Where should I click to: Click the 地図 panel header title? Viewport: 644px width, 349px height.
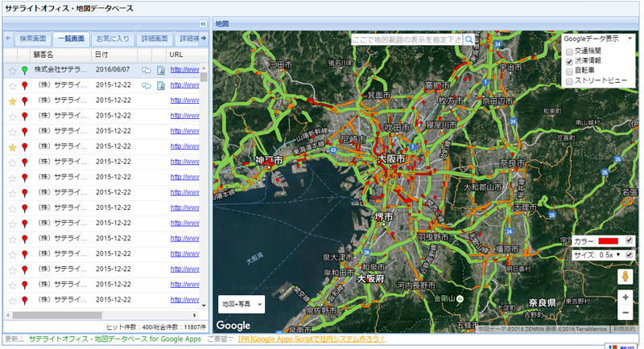pos(222,24)
